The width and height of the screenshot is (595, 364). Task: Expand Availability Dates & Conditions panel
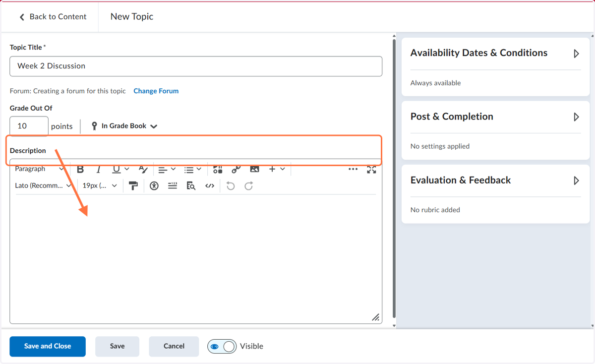click(x=576, y=53)
